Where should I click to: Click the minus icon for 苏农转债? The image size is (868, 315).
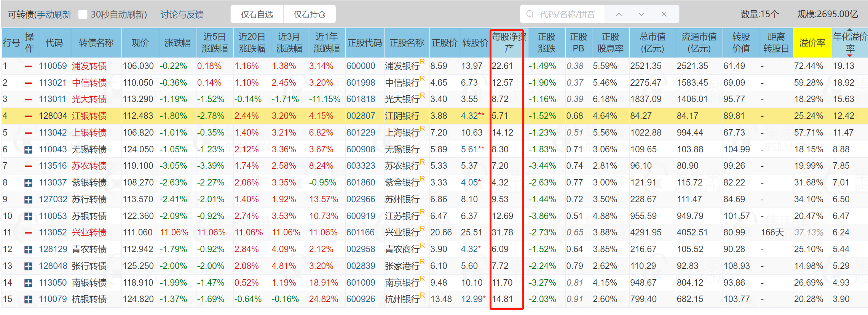pos(28,166)
